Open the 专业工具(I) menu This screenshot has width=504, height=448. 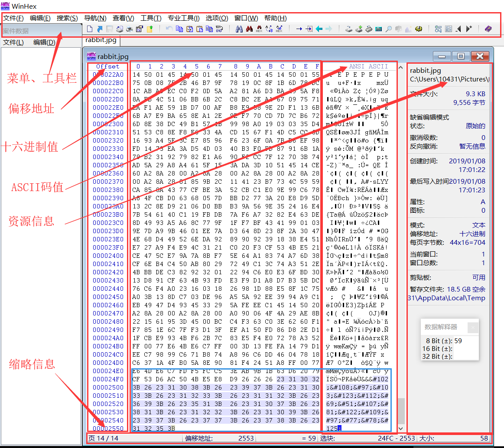[x=184, y=18]
